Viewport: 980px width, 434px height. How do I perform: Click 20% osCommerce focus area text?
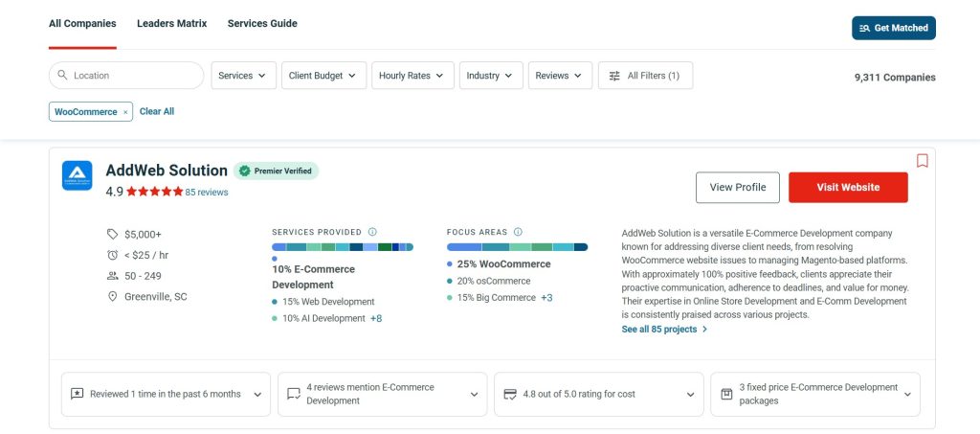pos(494,282)
